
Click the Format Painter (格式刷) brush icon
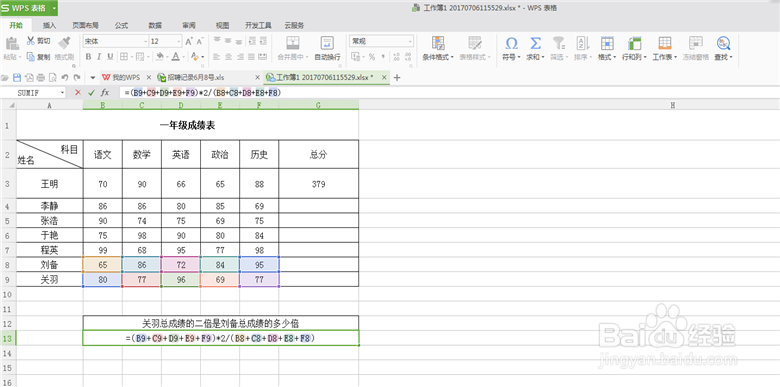[64, 42]
